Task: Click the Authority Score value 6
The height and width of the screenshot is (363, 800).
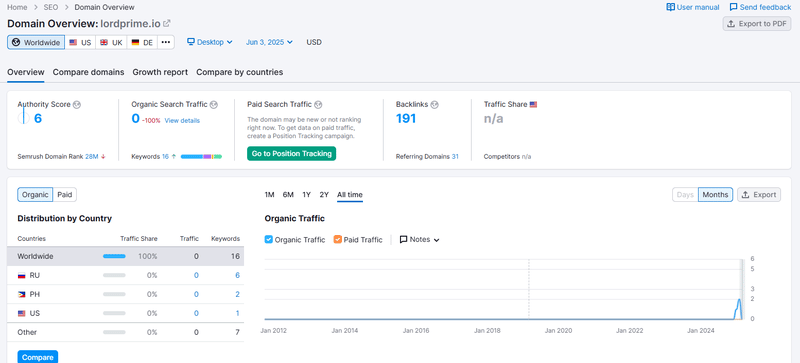Action: tap(38, 119)
